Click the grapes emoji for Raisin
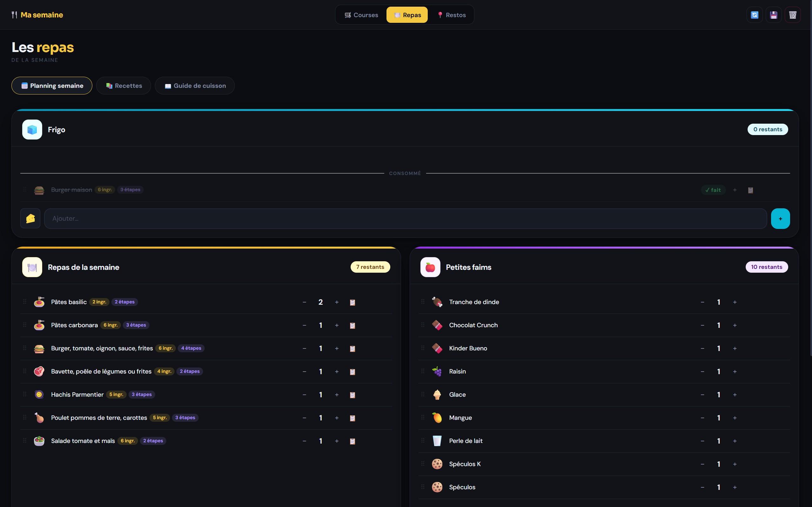812x507 pixels. point(437,372)
